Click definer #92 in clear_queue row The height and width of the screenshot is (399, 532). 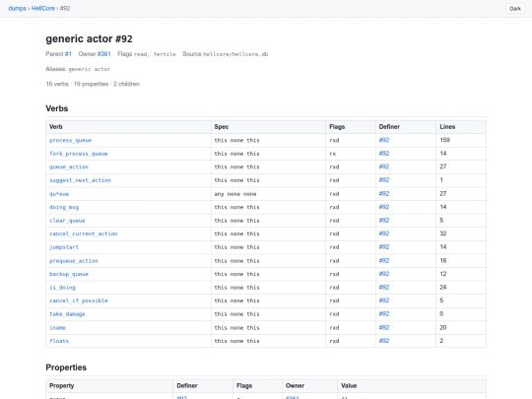384,221
